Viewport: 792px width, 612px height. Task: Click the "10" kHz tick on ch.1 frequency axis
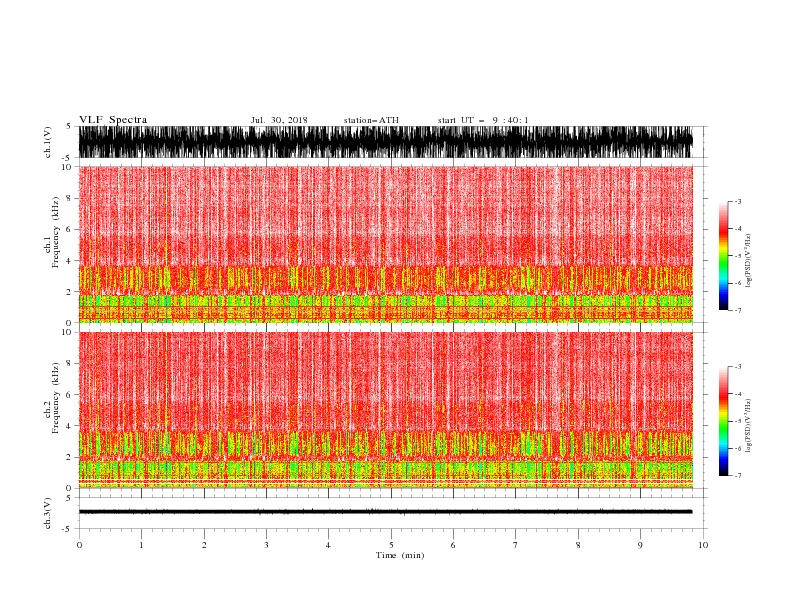(67, 167)
